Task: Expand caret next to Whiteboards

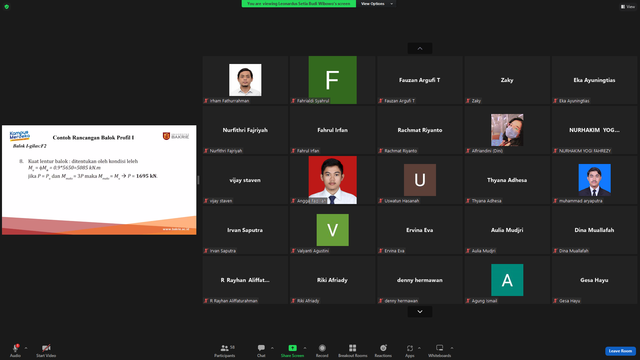Action: [x=452, y=348]
